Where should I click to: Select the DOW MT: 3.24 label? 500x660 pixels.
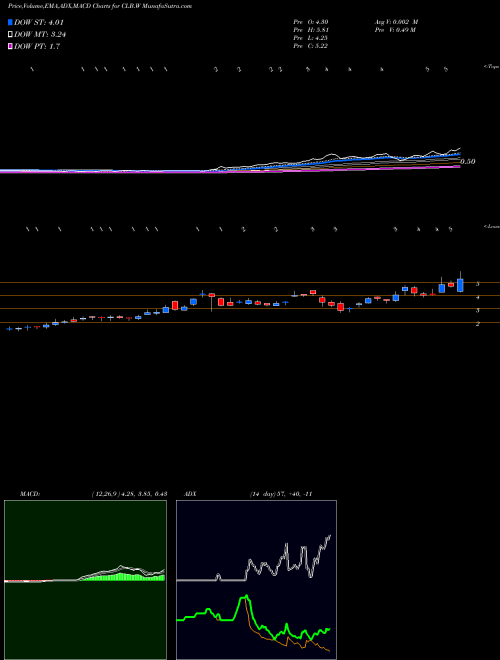pyautogui.click(x=40, y=34)
